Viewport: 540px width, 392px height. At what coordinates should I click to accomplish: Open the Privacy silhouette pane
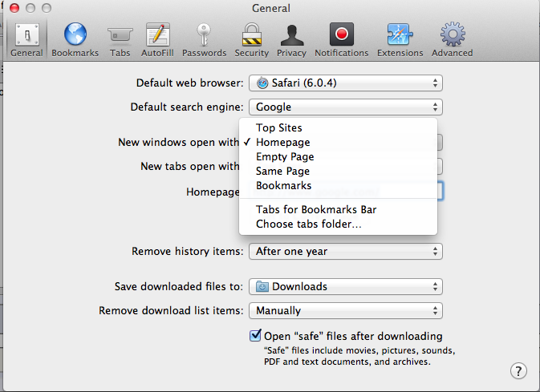pos(292,40)
